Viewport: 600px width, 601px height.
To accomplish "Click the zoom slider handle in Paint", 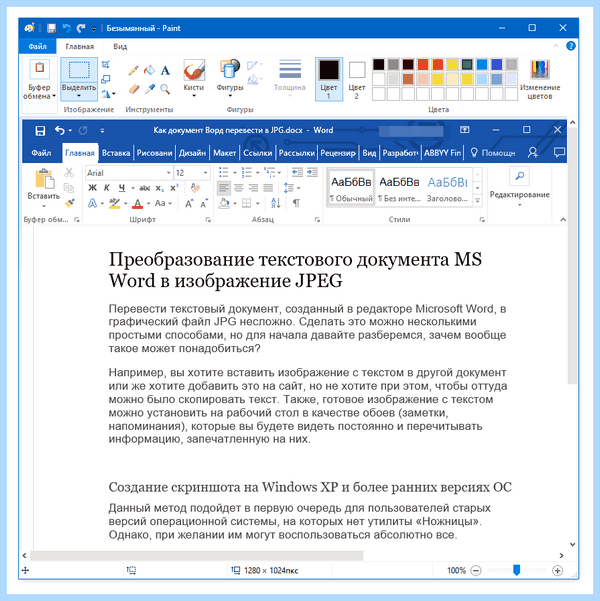I will [516, 570].
